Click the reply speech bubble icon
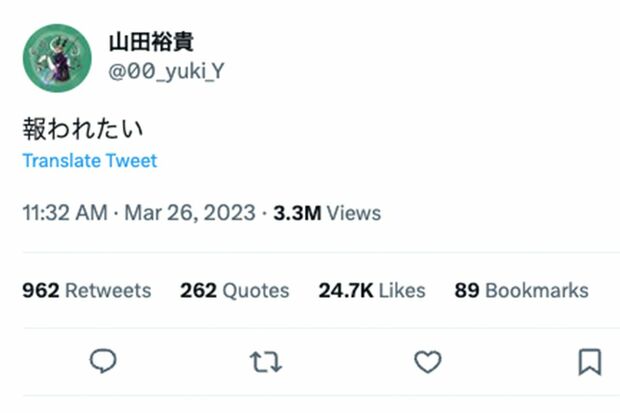 (x=103, y=362)
